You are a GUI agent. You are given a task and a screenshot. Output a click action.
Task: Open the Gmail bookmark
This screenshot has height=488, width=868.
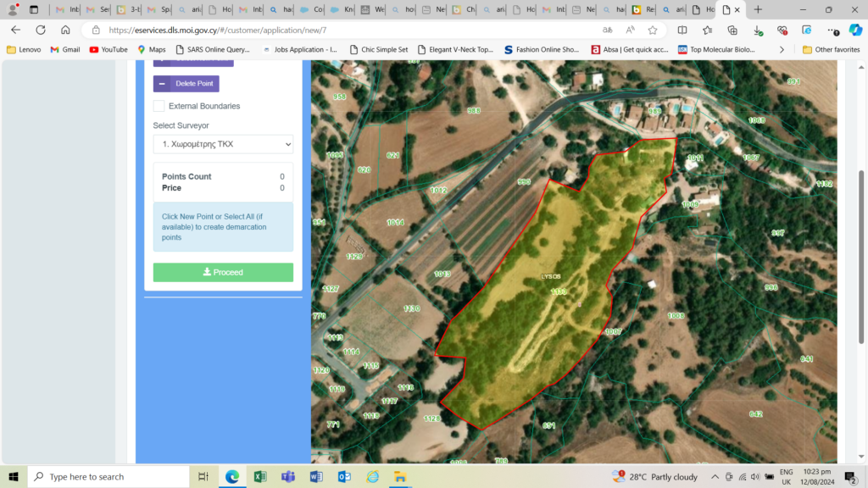click(64, 49)
